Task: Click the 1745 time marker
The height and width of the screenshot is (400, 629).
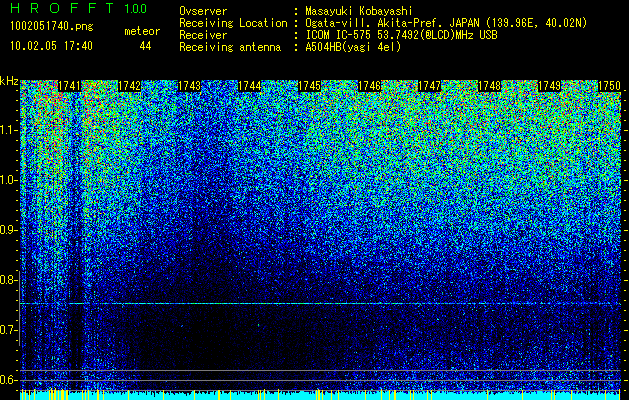Action: point(310,86)
